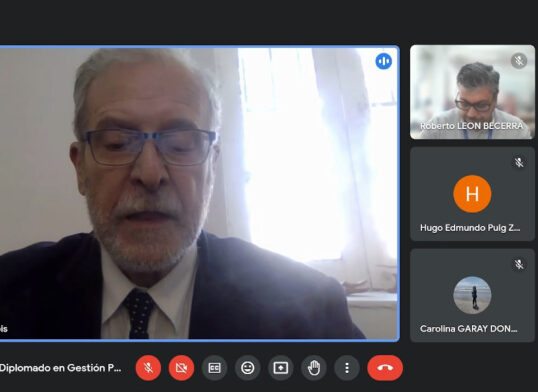Click Carolina GARAY's beach profile picture
Viewport: 538px width, 392px height.
coord(472,295)
